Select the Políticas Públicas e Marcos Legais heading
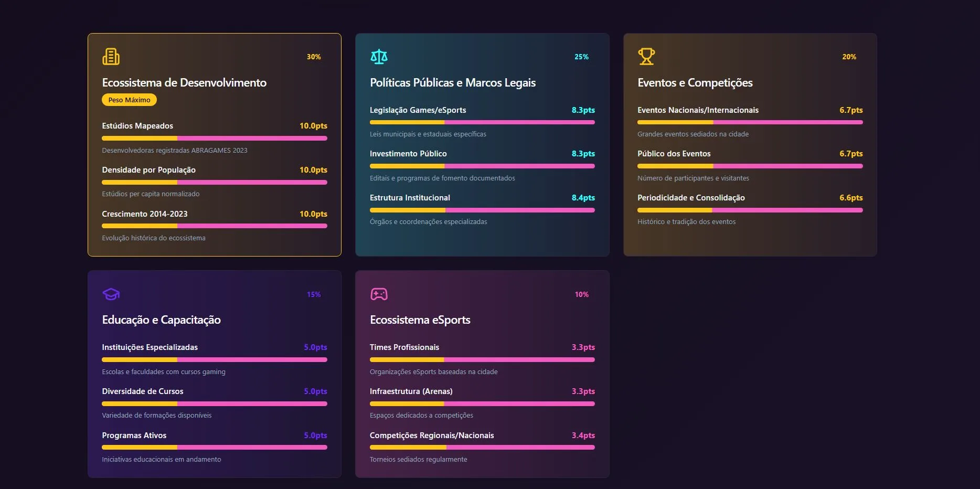Viewport: 980px width, 489px height. click(452, 83)
